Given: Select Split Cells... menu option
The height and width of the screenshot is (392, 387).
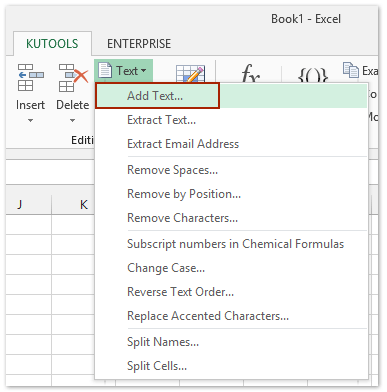Looking at the screenshot, I should [x=231, y=366].
